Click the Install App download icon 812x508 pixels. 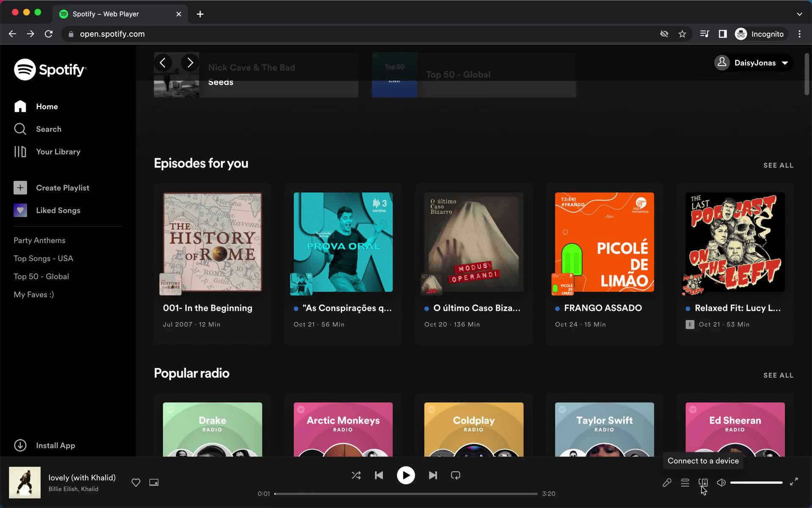20,445
